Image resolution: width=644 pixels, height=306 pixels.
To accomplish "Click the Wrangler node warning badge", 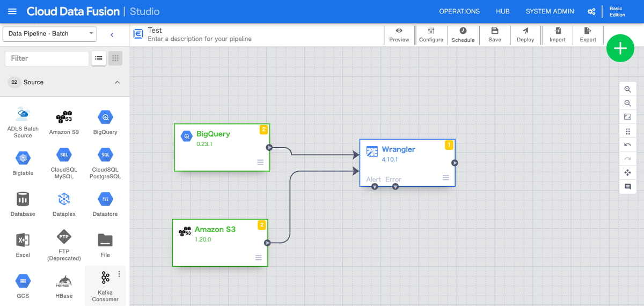I will coord(449,145).
